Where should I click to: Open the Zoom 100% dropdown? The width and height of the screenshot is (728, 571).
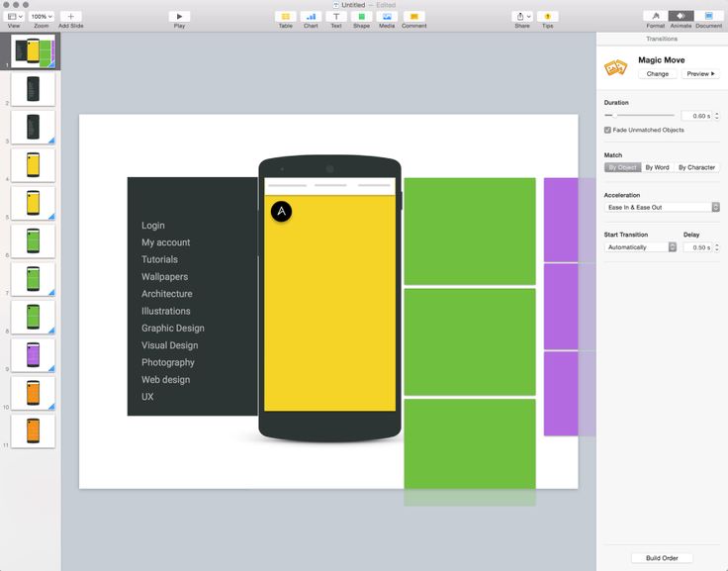[x=42, y=16]
